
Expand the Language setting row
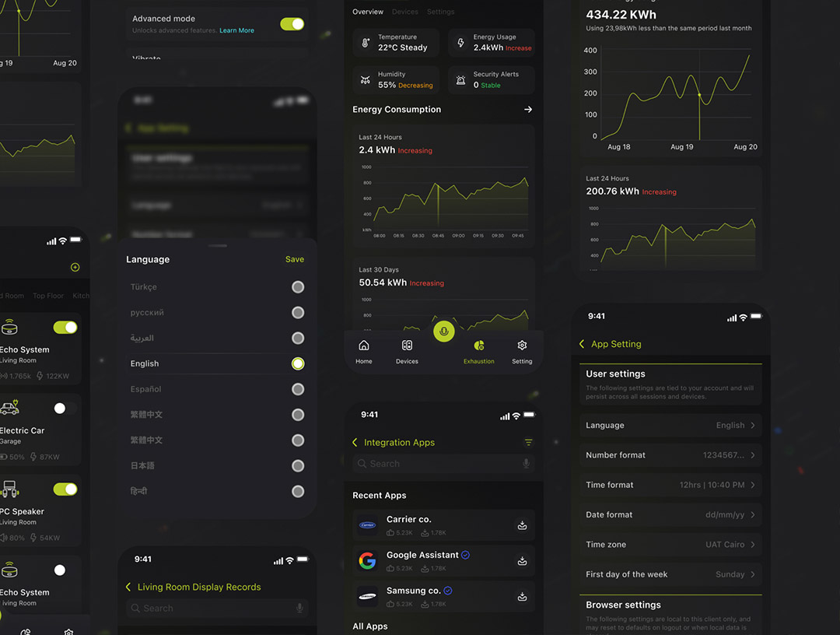tap(670, 426)
